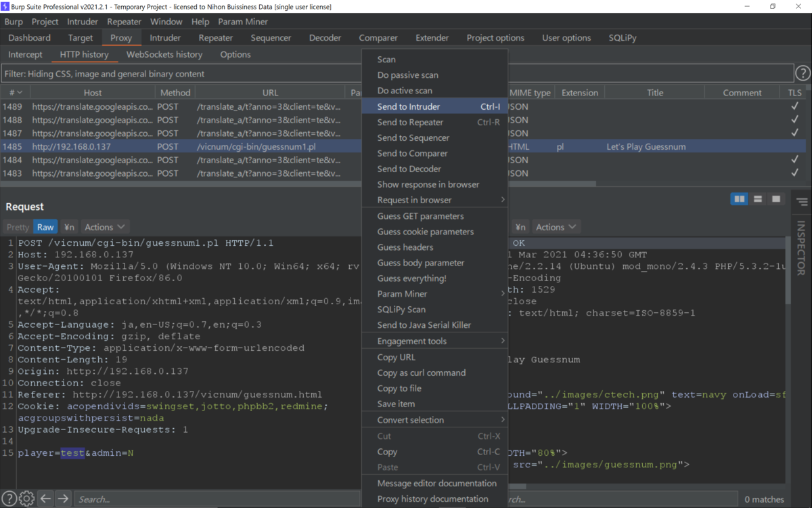Choose Send to Repeater in context menu
This screenshot has width=812, height=508.
click(434, 122)
